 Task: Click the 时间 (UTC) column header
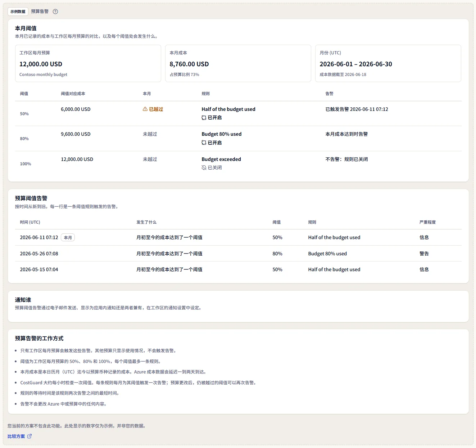click(30, 222)
